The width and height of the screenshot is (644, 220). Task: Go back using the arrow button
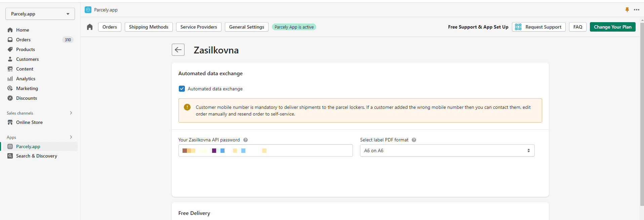point(178,50)
